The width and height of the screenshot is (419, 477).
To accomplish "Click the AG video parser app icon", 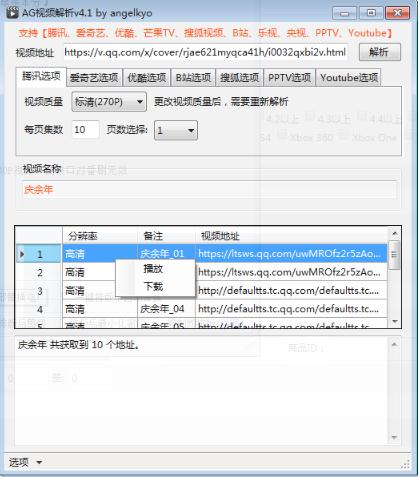I will pos(12,13).
